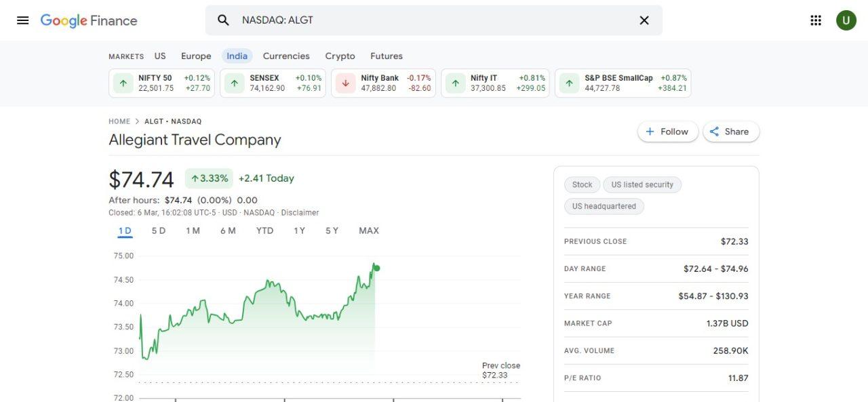Screen dimensions: 868x402
Task: Click into the NASDAQ: ALGT search field
Action: (434, 20)
